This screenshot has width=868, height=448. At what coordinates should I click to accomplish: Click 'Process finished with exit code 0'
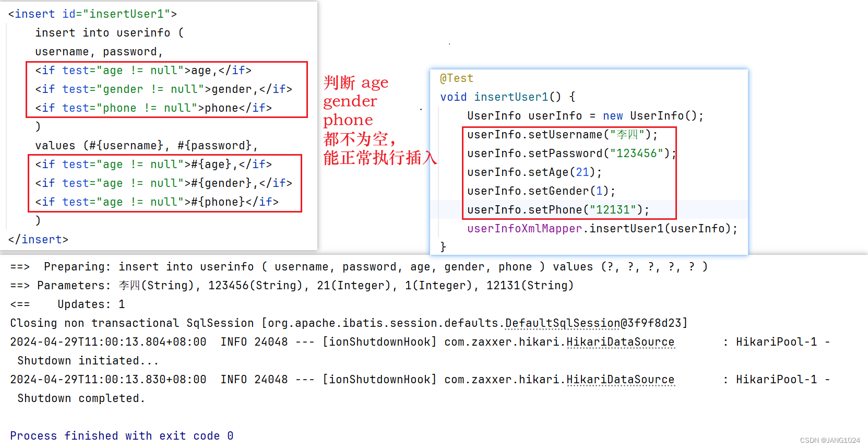point(122,436)
